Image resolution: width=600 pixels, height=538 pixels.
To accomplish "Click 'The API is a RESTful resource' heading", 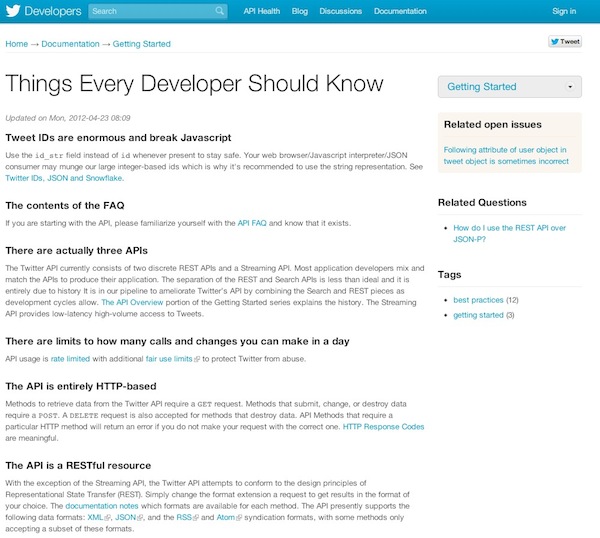I will click(x=78, y=465).
